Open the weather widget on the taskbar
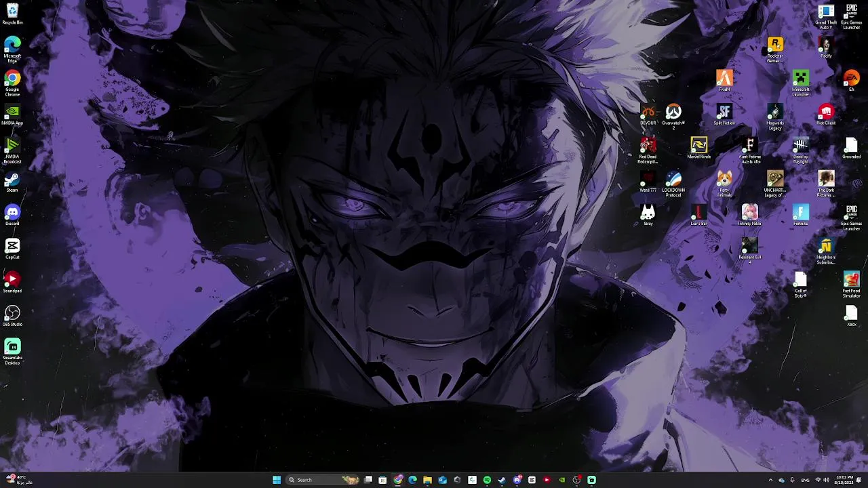The width and height of the screenshot is (868, 488). point(18,480)
